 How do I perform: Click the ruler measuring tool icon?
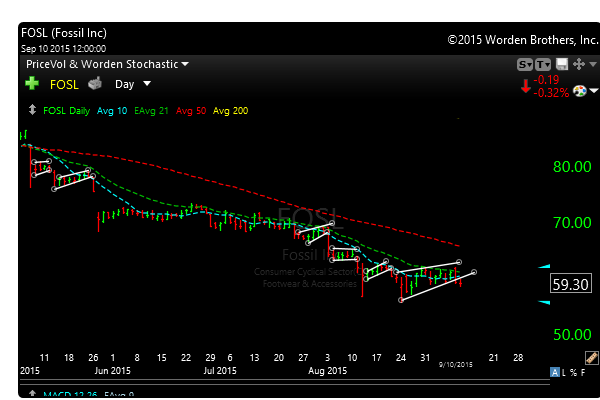click(592, 358)
